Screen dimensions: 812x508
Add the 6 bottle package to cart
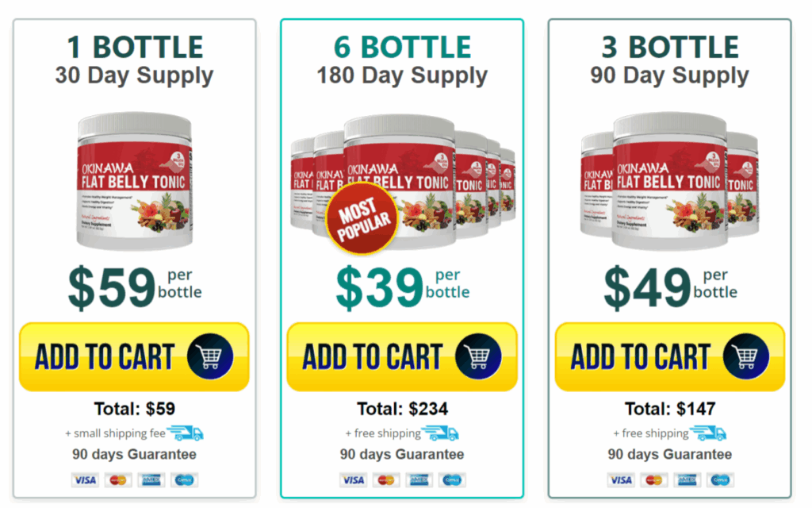coord(402,356)
